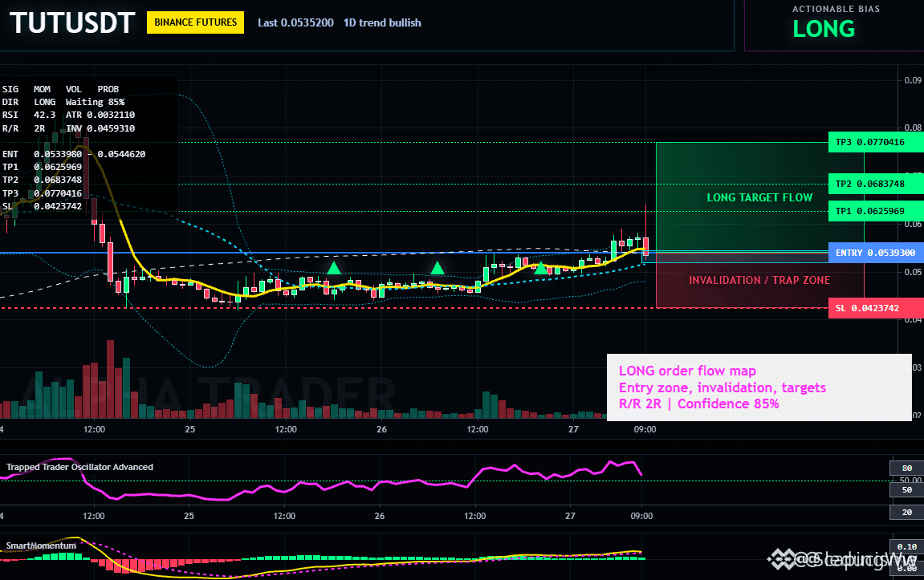Click the R/R 2R | Confidence 85% line
Viewport: 924px width, 580px height.
tap(699, 404)
